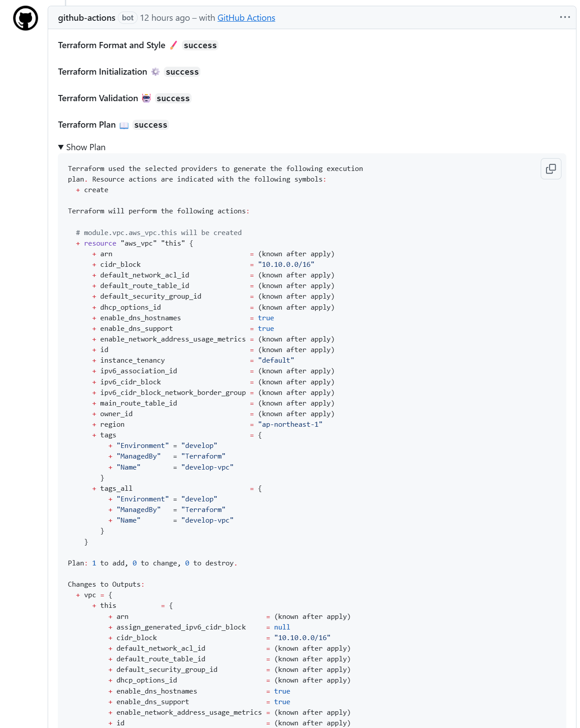Open the comment options three-dot menu
The width and height of the screenshot is (580, 728).
point(565,17)
